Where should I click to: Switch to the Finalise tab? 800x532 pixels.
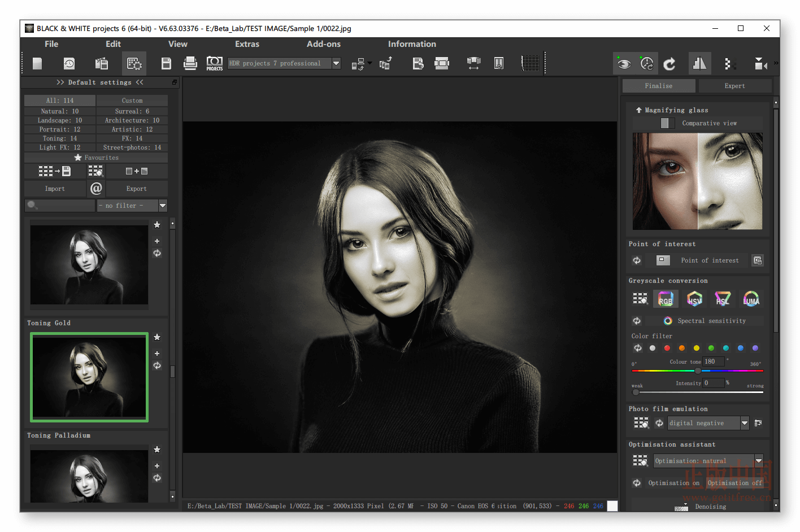pos(659,86)
